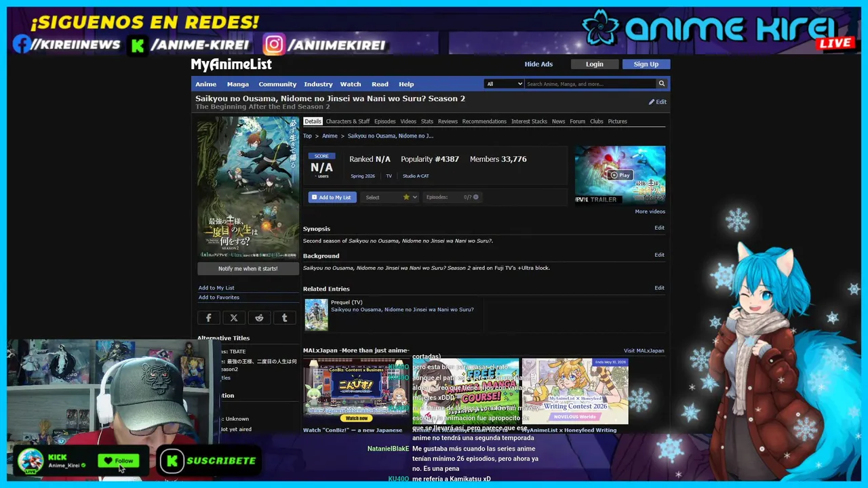
Task: Share on Reddit icon button
Action: coord(259,317)
